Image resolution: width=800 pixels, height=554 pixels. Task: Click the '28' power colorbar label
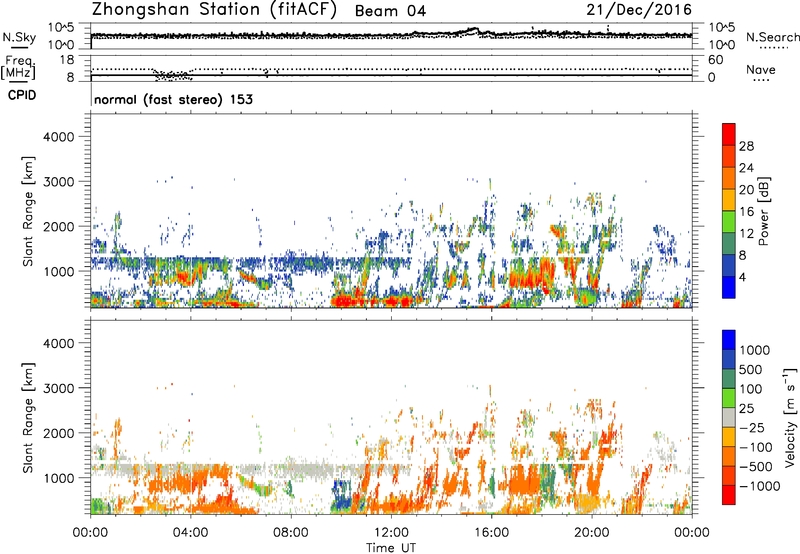[746, 146]
